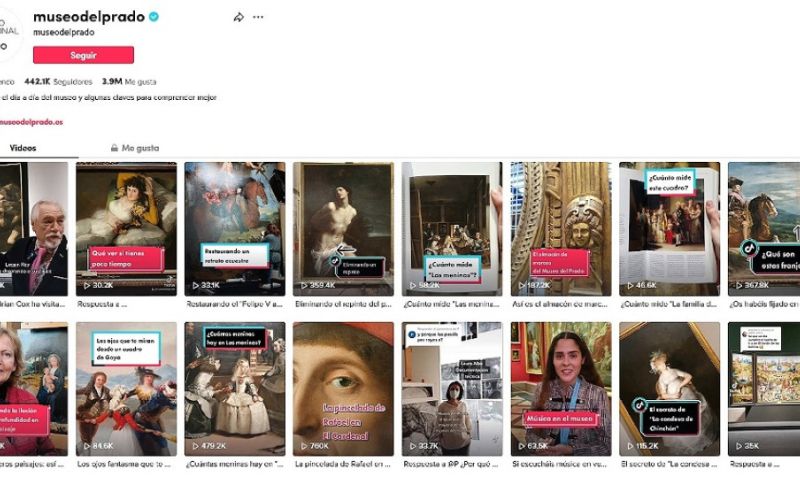Click caption 'Los ojos fantasma que te ...'
800x500 pixels.
tap(123, 464)
